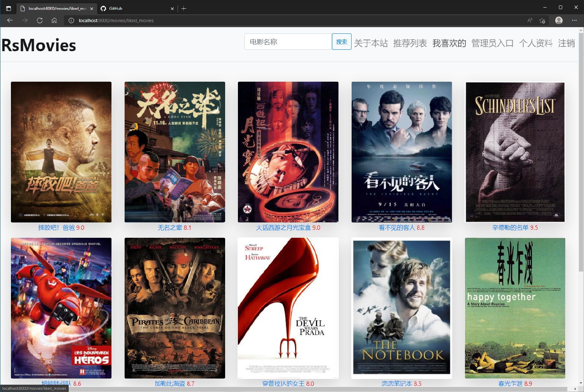584x392 pixels.
Task: Open the Schindler's List poster
Action: pos(515,152)
